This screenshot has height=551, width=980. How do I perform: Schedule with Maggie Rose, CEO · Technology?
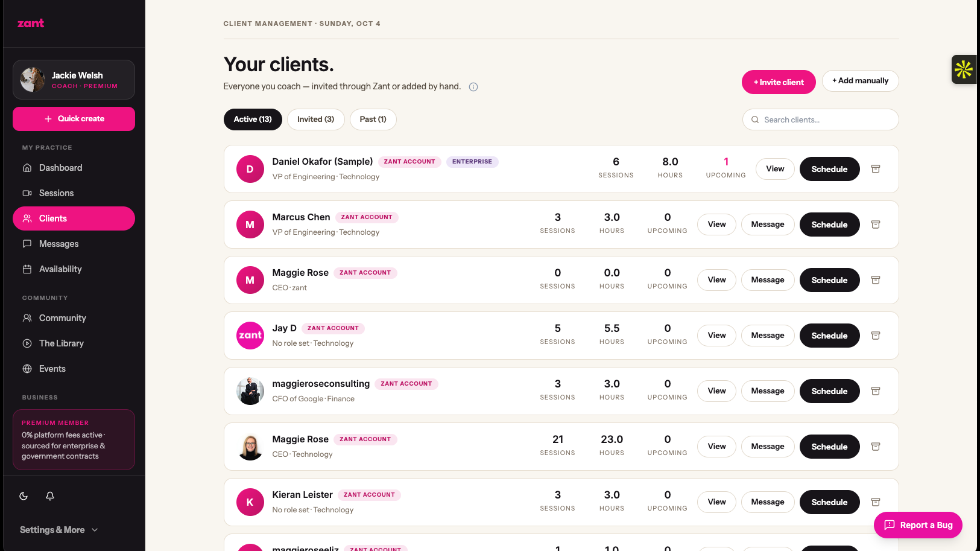point(829,447)
